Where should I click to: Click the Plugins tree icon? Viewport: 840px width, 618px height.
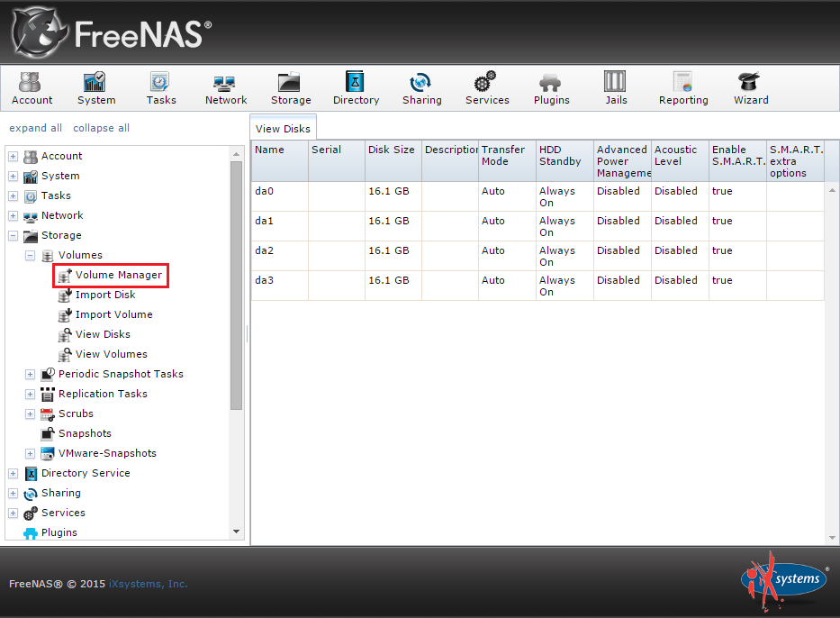[x=31, y=532]
